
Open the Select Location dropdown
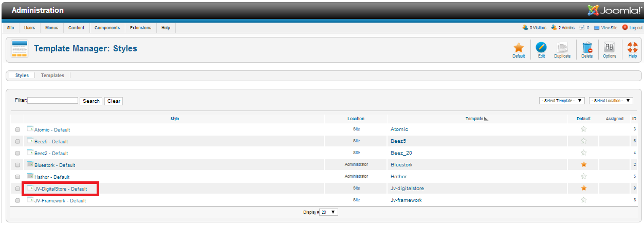click(611, 101)
